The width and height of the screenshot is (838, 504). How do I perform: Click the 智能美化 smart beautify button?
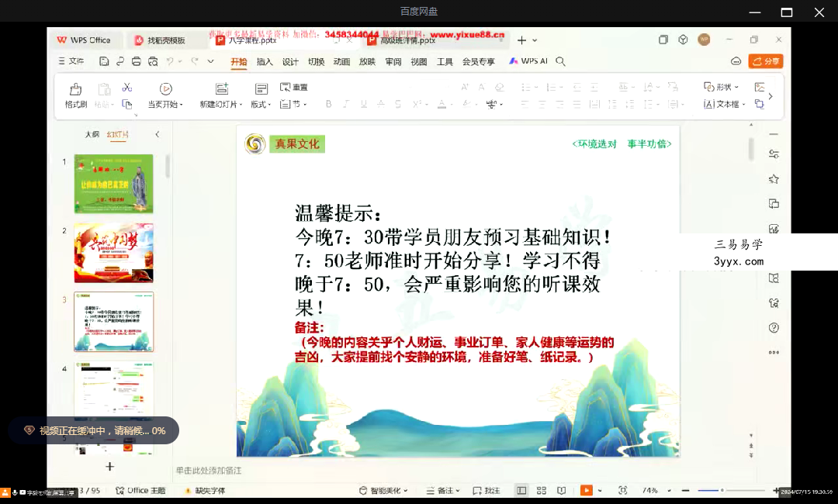click(x=383, y=490)
